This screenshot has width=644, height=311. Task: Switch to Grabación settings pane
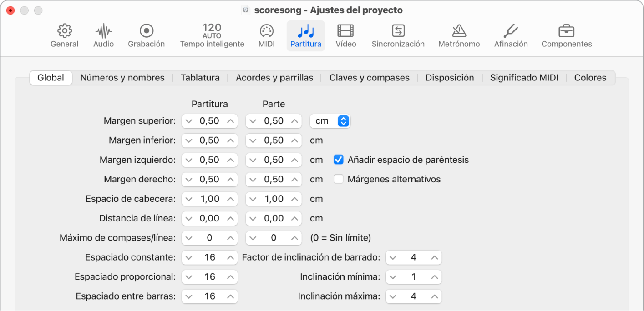coord(146,36)
